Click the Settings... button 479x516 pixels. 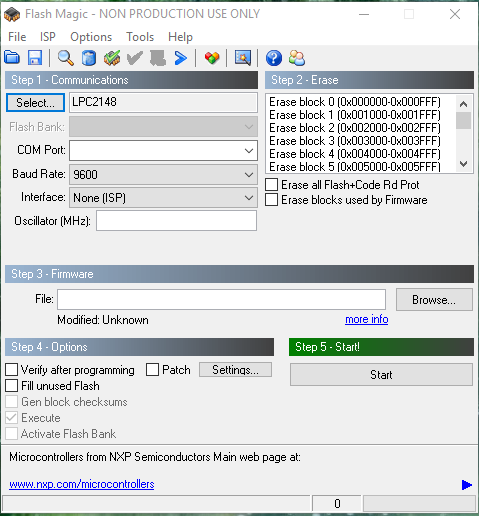(235, 370)
